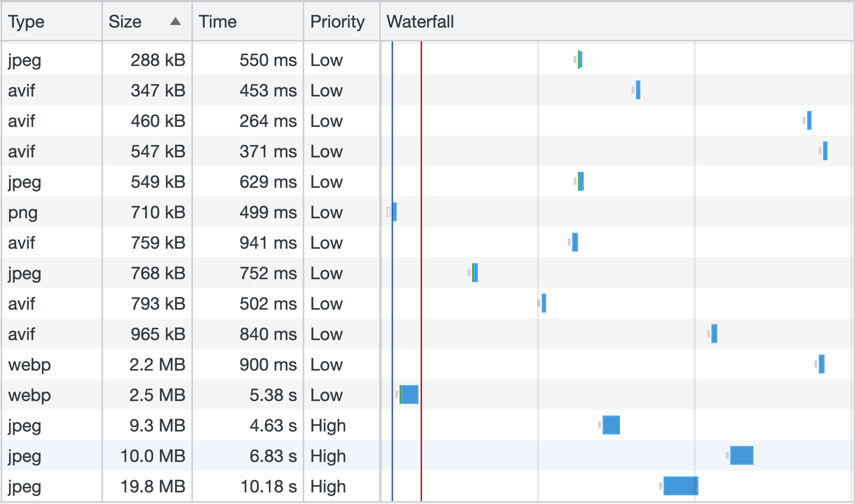Click the 965 kB avif waterfall bar

click(714, 334)
